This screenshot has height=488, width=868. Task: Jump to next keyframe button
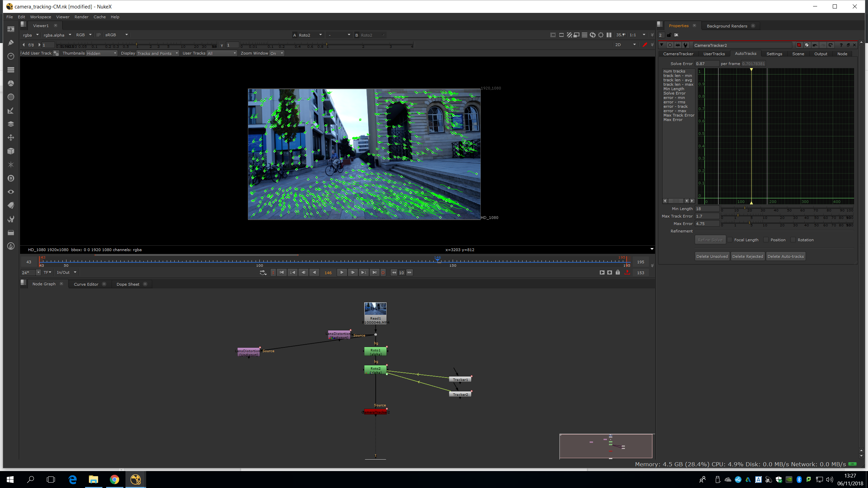[x=363, y=272]
